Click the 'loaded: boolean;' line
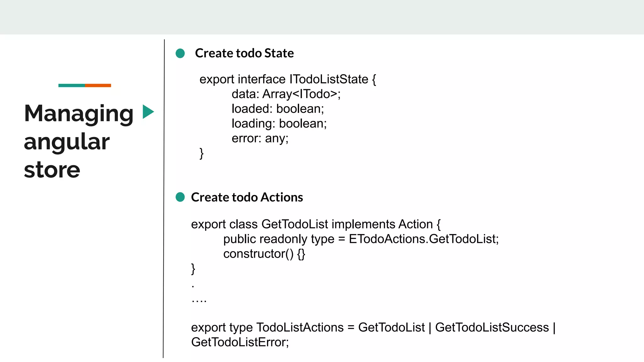 click(277, 109)
